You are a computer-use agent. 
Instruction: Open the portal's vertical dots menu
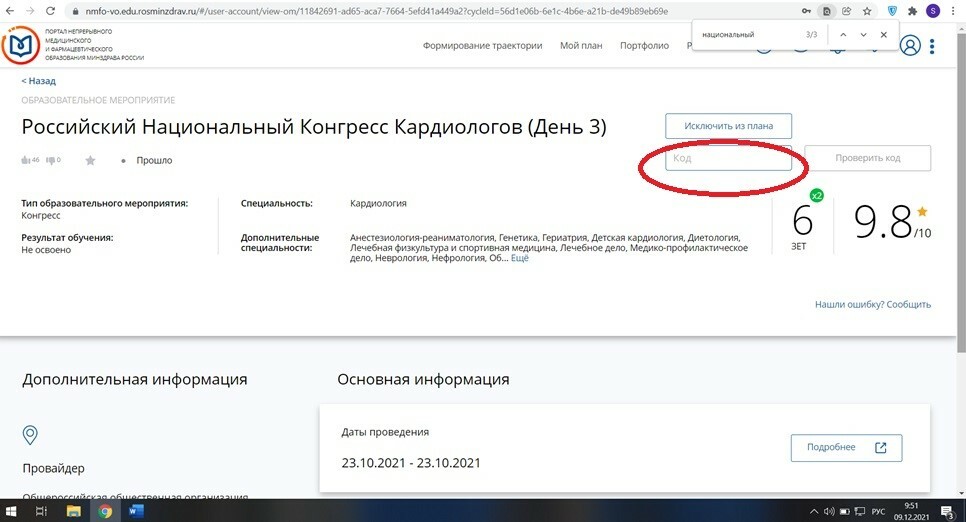point(932,46)
